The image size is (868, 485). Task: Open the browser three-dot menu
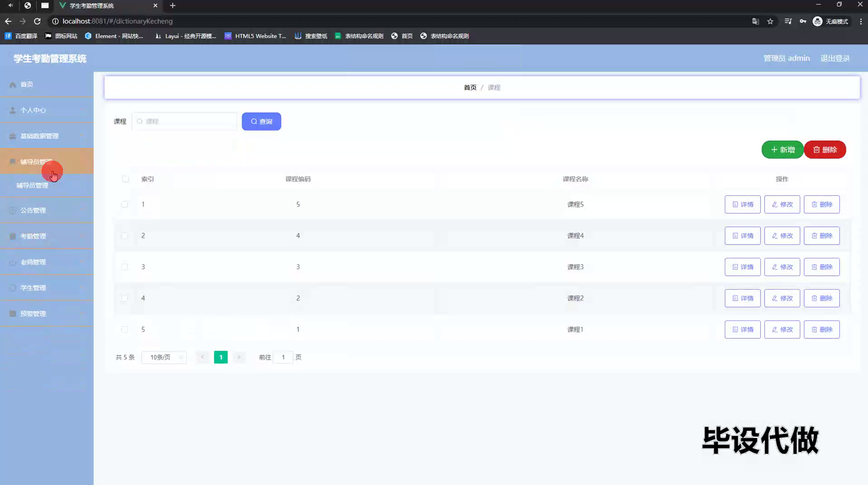[861, 21]
